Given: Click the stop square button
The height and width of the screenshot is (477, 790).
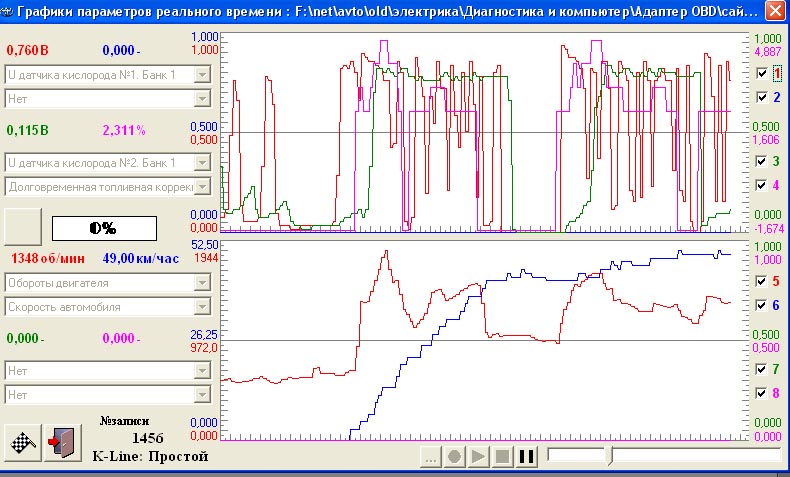Looking at the screenshot, I should click(502, 457).
